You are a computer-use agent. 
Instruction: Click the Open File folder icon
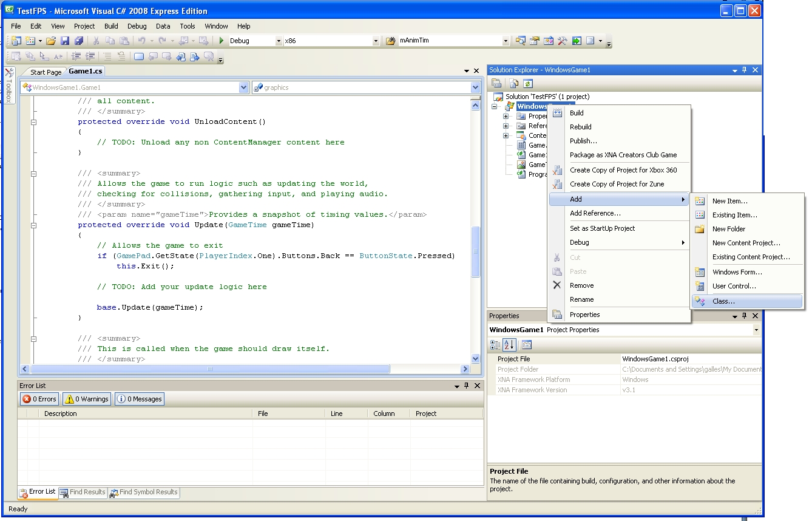click(51, 41)
